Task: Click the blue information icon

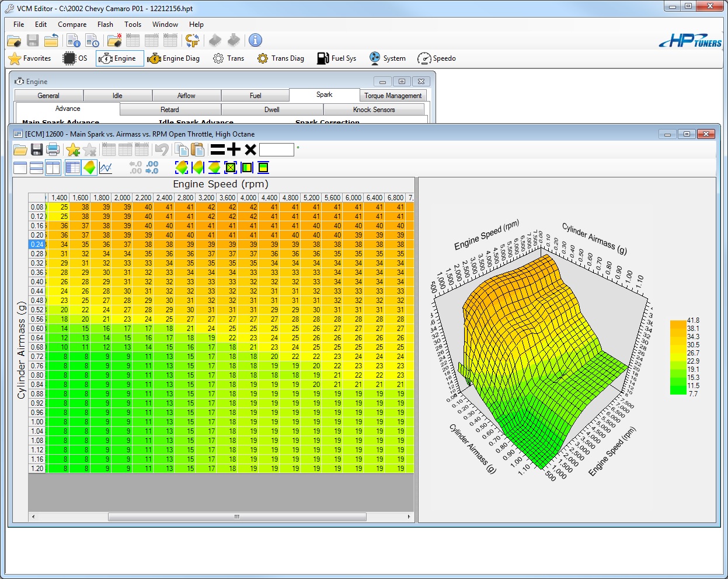Action: 255,40
